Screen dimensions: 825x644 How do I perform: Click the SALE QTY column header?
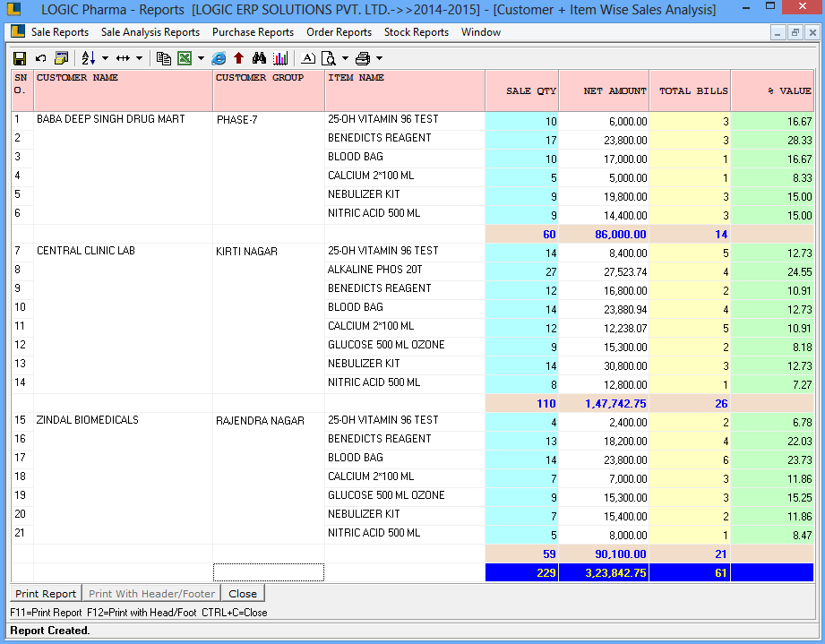[522, 90]
